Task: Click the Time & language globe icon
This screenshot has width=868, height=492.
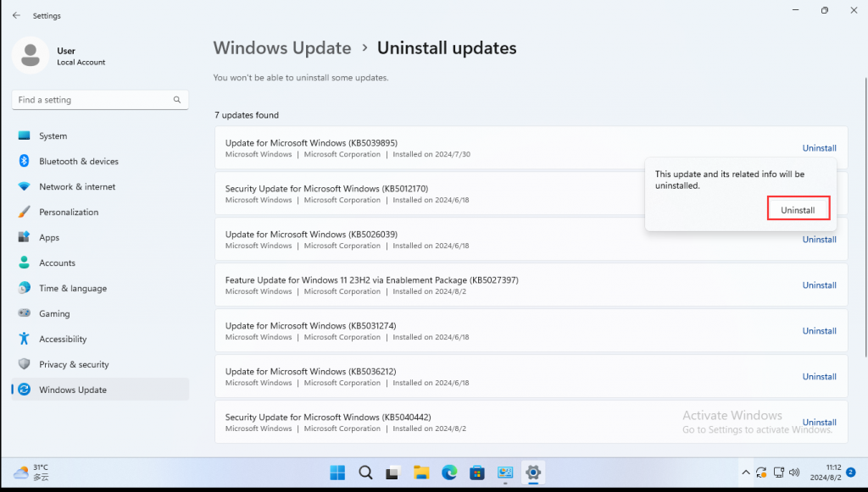Action: (24, 288)
